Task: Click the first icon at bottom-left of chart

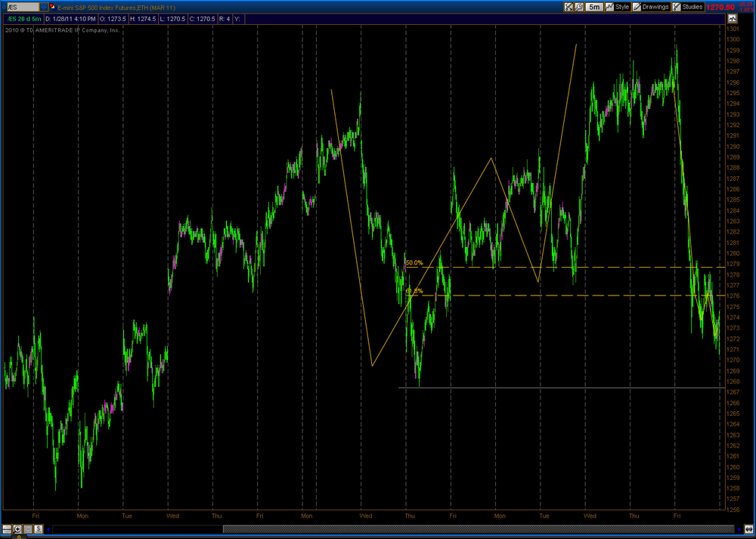Action: (x=7, y=529)
